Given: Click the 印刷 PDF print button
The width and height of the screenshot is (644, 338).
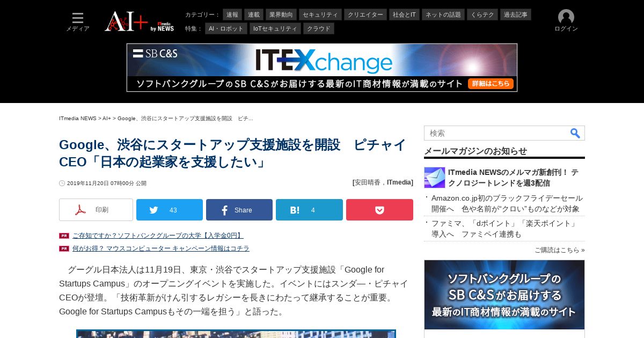Looking at the screenshot, I should [x=96, y=210].
